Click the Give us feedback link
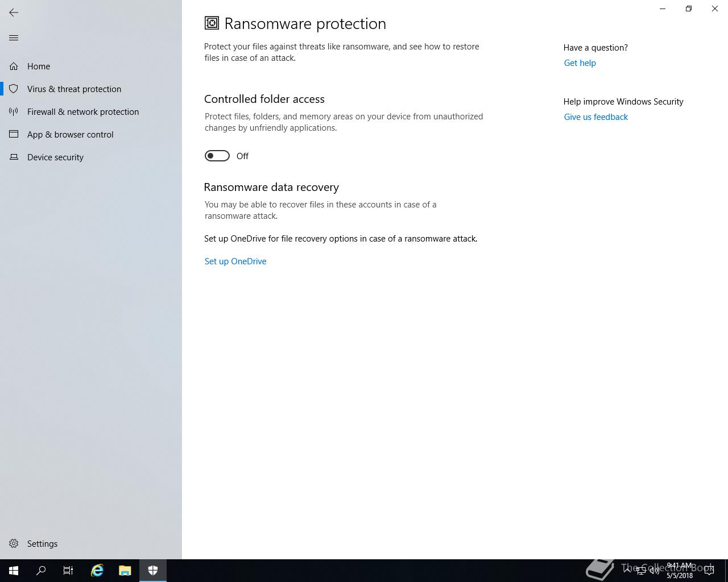The width and height of the screenshot is (728, 582). coord(596,117)
